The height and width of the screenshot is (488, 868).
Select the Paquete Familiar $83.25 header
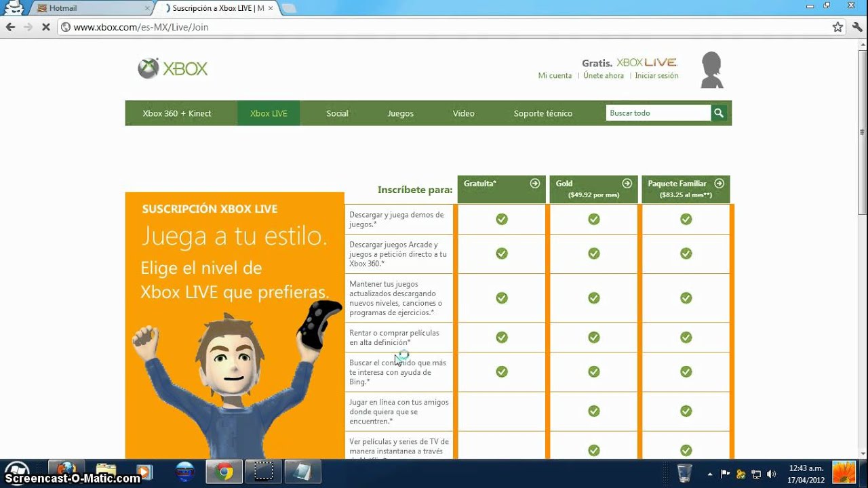[x=686, y=189]
